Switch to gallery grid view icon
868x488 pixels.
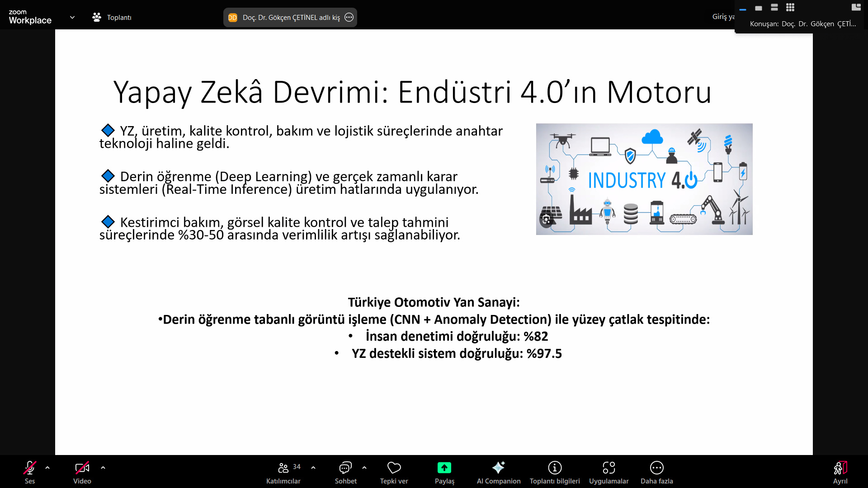(790, 7)
